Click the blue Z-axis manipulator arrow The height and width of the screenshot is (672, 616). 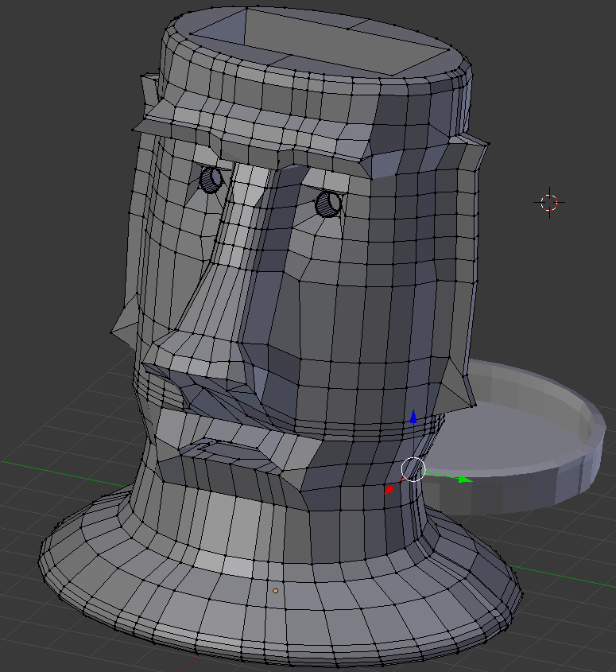(413, 417)
